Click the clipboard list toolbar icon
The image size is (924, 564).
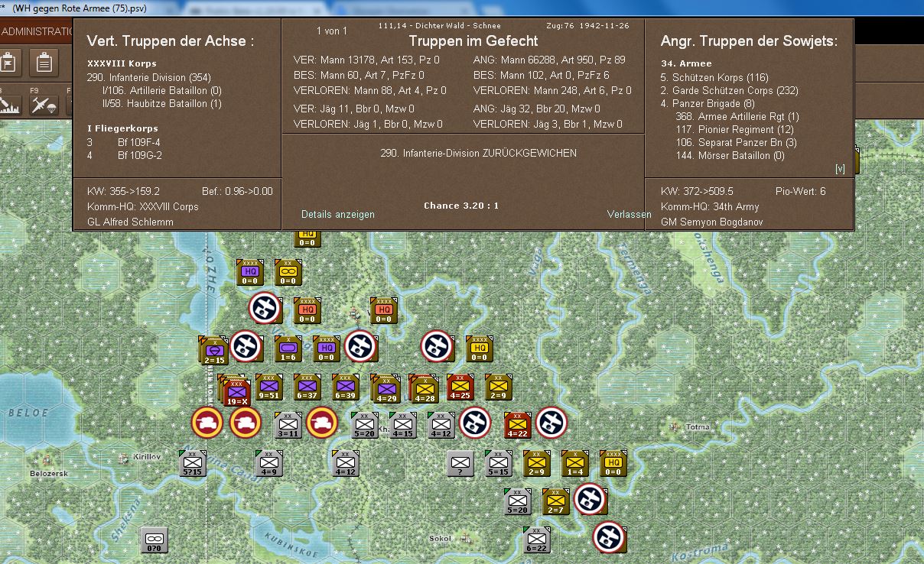(44, 63)
